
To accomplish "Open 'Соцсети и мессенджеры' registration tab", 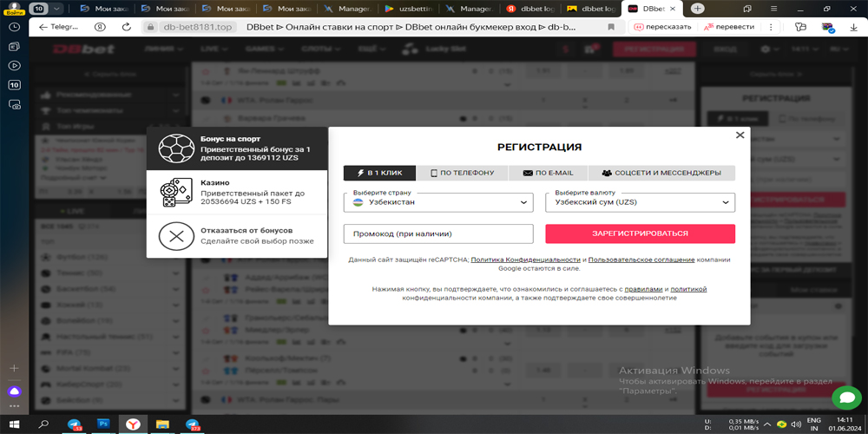I will (x=661, y=173).
